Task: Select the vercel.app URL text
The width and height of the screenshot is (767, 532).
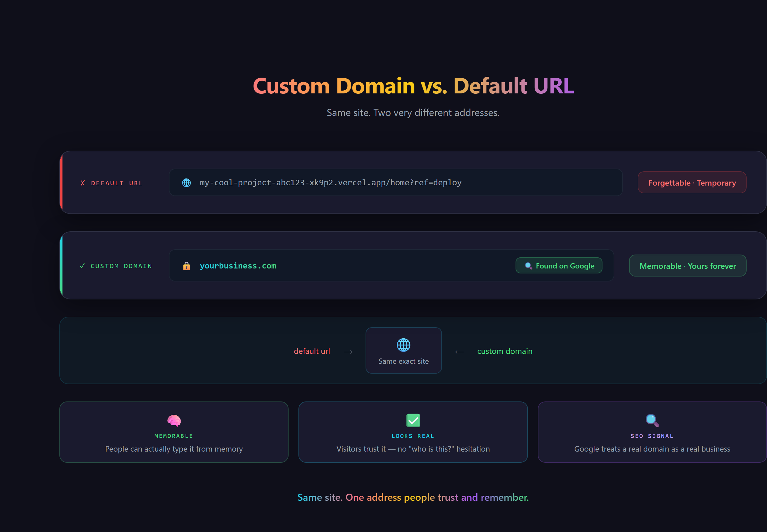Action: click(x=331, y=183)
